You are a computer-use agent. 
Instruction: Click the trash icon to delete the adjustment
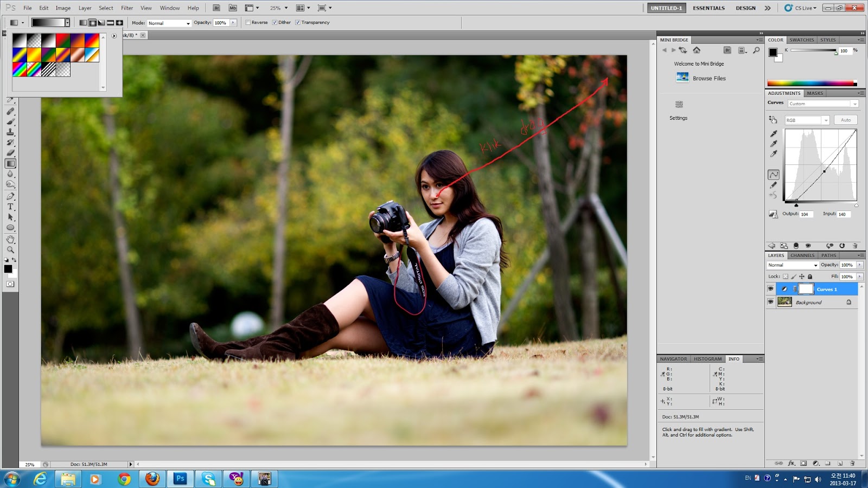(x=855, y=246)
